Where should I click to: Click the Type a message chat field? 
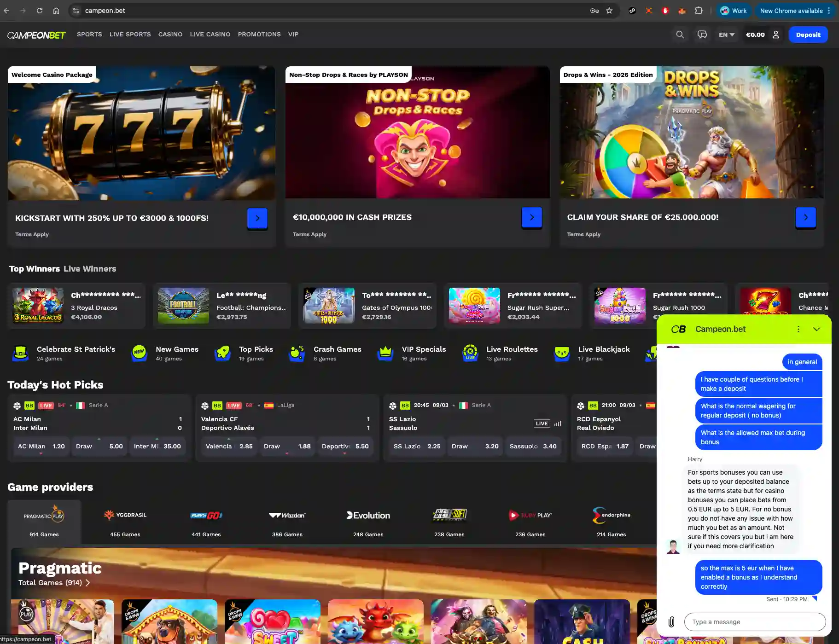[755, 622]
